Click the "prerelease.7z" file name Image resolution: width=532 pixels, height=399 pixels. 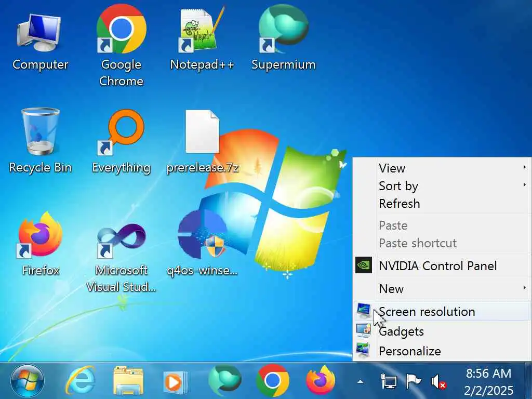click(203, 168)
